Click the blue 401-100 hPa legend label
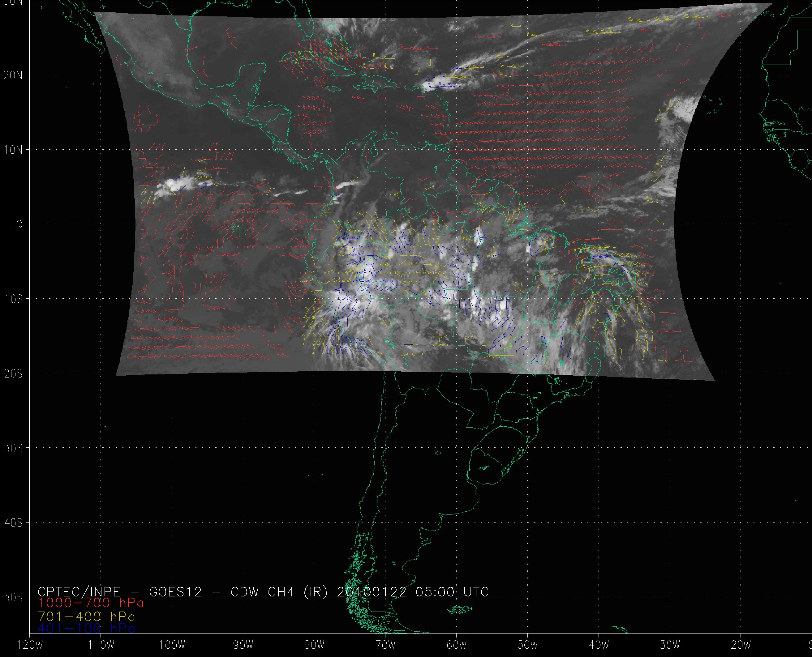The image size is (812, 657). tap(86, 628)
